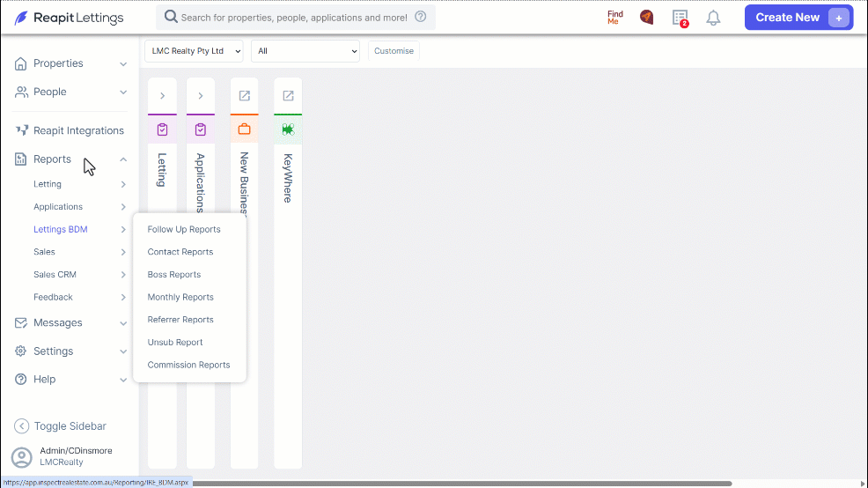Click the scrollbar right arrow

click(863, 484)
